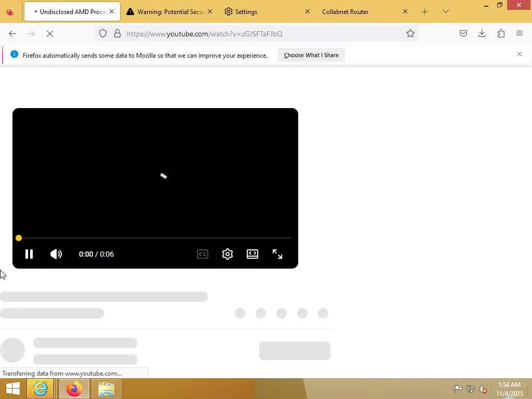Select the Undisclosed AMD Proce tab
Viewport: 532px width, 399px height.
(72, 11)
